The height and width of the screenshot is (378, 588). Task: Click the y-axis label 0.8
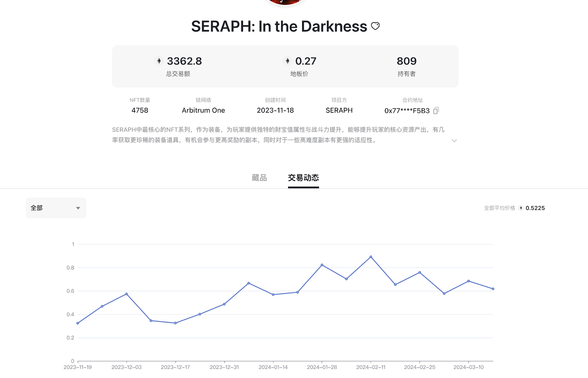click(70, 268)
